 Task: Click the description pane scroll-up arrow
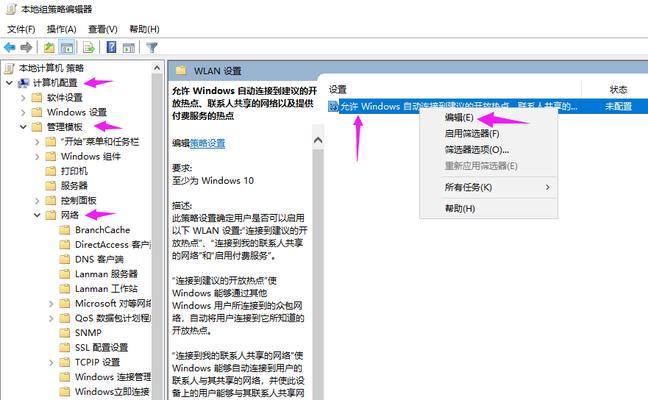(x=318, y=140)
